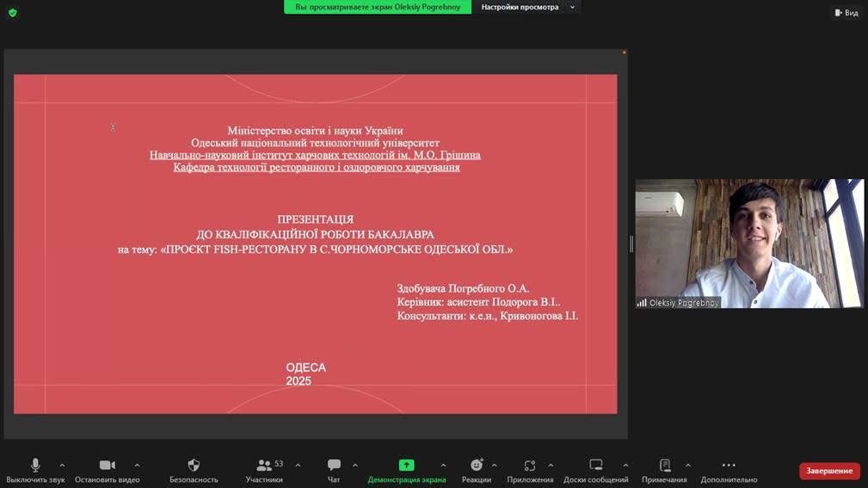Click green Демонстрация экрана share icon
This screenshot has width=868, height=488.
406,466
